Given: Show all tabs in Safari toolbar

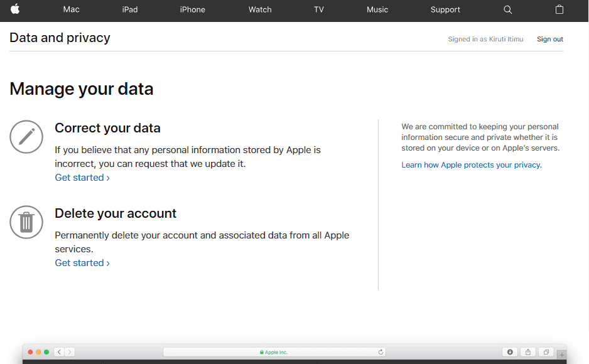Looking at the screenshot, I should [546, 352].
